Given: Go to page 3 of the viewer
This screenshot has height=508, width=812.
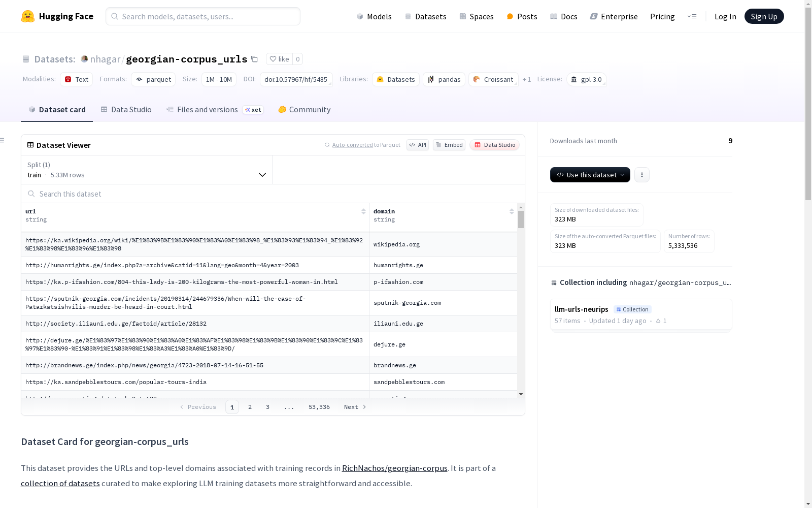Looking at the screenshot, I should point(267,407).
